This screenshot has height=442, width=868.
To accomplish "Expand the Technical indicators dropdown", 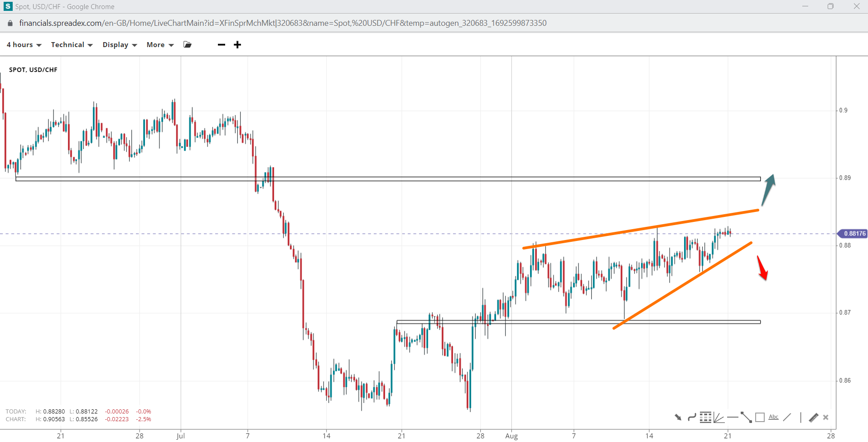I will [72, 44].
